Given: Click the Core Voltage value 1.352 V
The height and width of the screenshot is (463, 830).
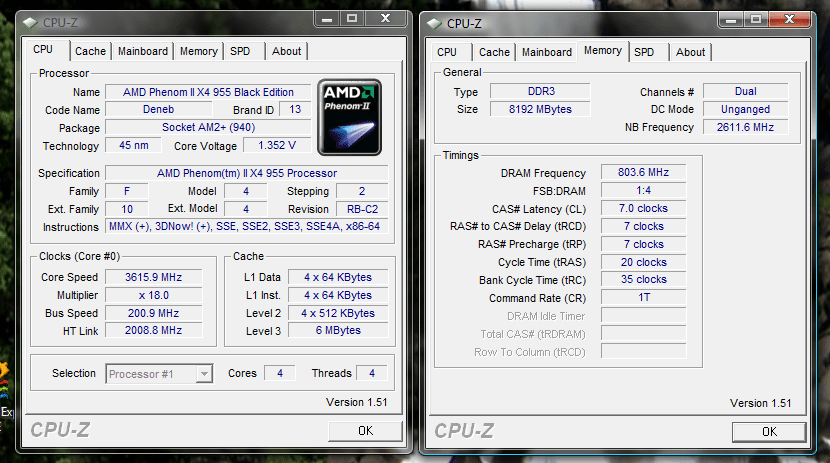Looking at the screenshot, I should [x=277, y=146].
